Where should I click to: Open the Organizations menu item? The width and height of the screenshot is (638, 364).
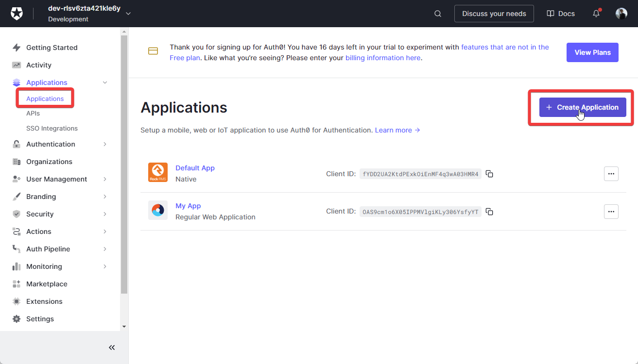49,162
